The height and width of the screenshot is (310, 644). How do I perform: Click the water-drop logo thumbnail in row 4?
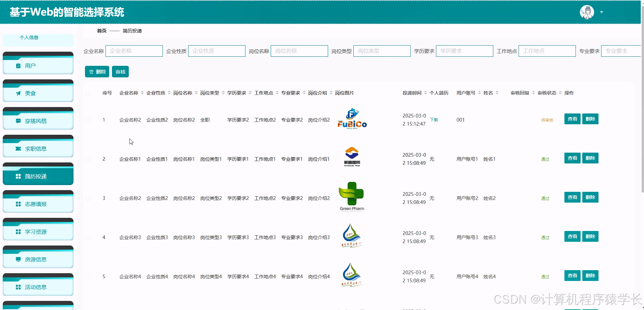pos(352,236)
